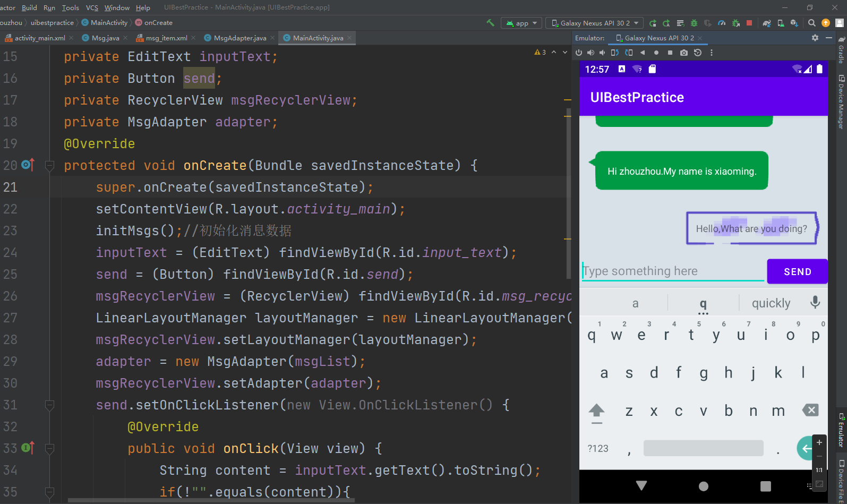
Task: Collapse the if block fold marker line 35
Action: tap(50, 492)
